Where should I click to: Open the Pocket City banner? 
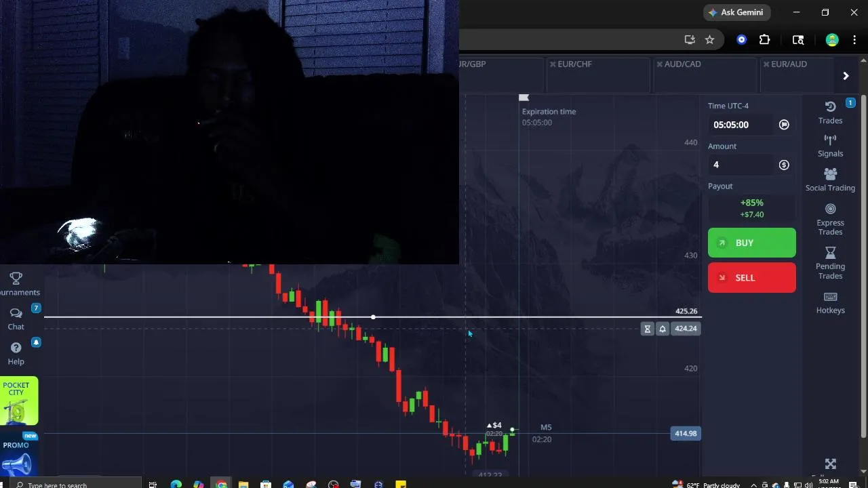point(18,401)
